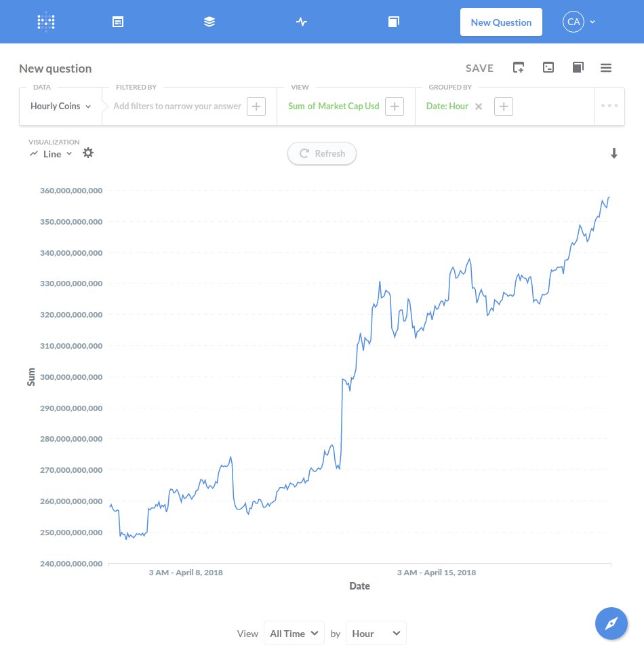This screenshot has height=656, width=644.
Task: Open the Pulses activity icon
Action: click(x=302, y=22)
